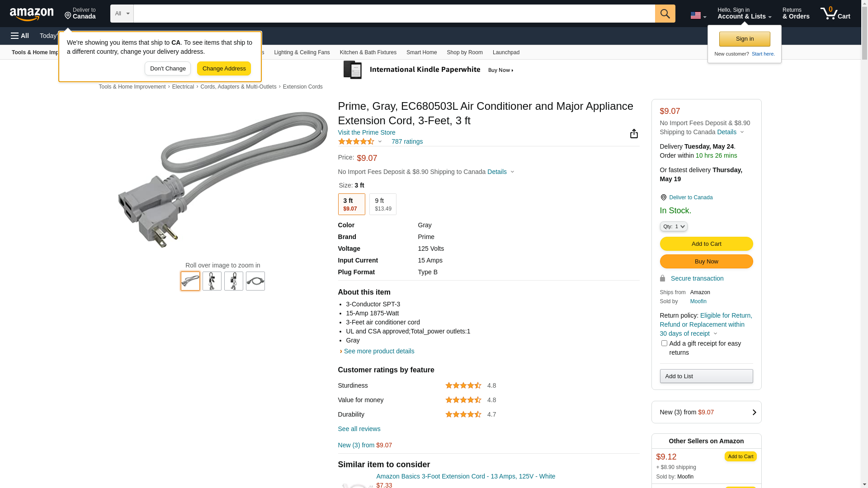The width and height of the screenshot is (868, 488).
Task: Check the gift receipt checkbox
Action: [x=664, y=343]
